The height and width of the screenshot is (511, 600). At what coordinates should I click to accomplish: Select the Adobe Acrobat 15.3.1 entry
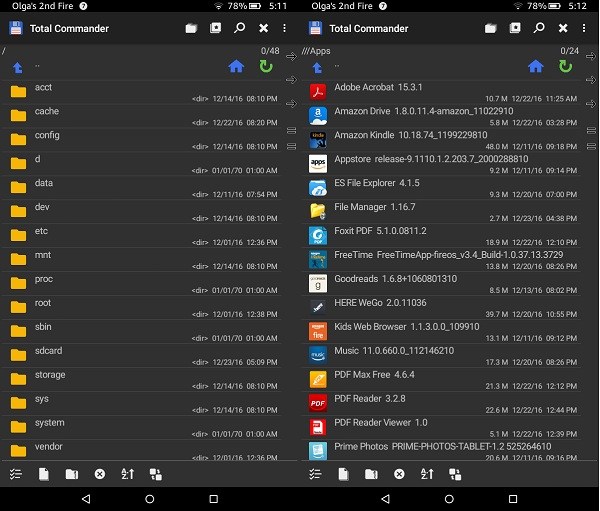[442, 92]
